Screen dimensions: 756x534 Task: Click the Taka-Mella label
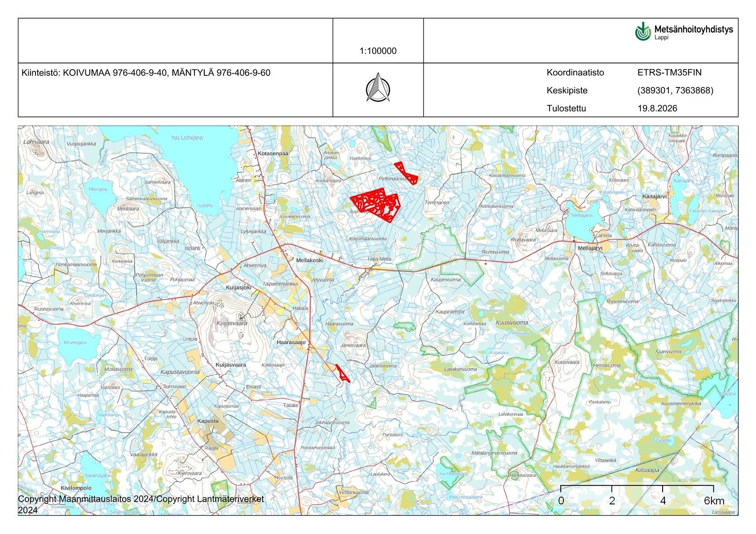coord(379,259)
